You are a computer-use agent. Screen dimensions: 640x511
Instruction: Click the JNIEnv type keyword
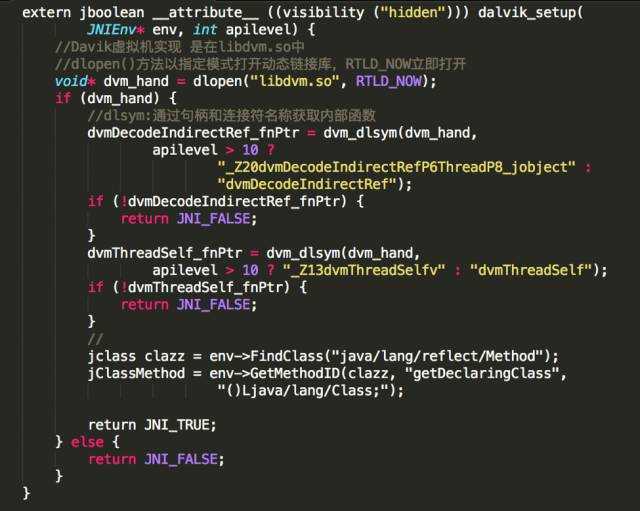pos(111,30)
